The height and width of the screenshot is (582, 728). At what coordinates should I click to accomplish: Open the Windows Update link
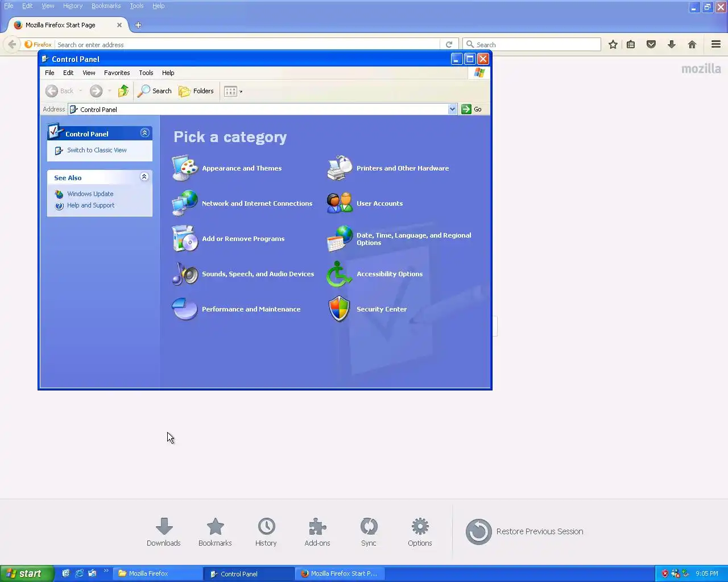pos(90,194)
